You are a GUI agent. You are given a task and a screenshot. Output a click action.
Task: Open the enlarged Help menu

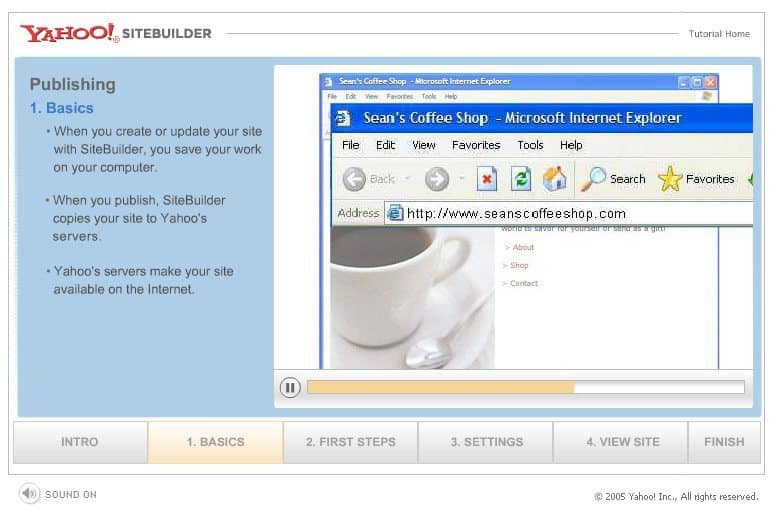pyautogui.click(x=571, y=145)
